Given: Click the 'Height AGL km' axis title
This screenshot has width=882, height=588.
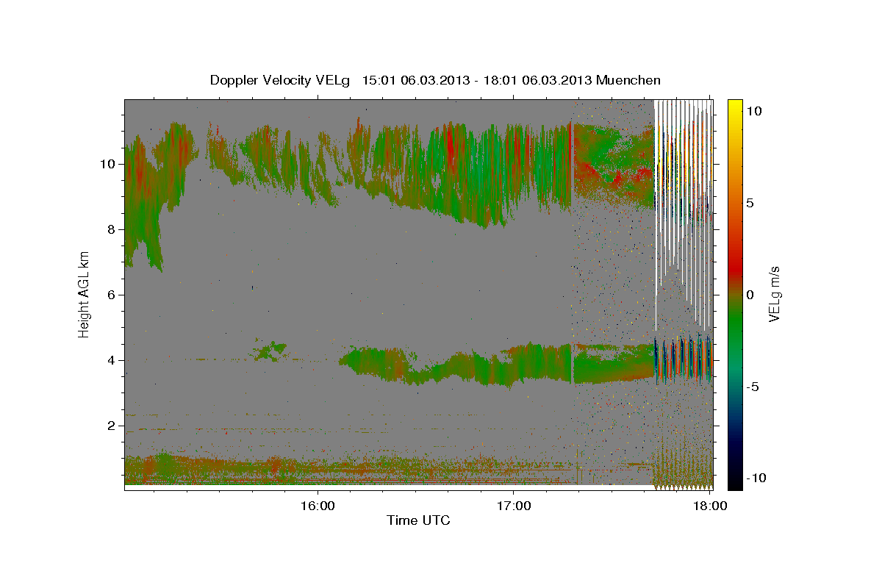Looking at the screenshot, I should tap(85, 294).
